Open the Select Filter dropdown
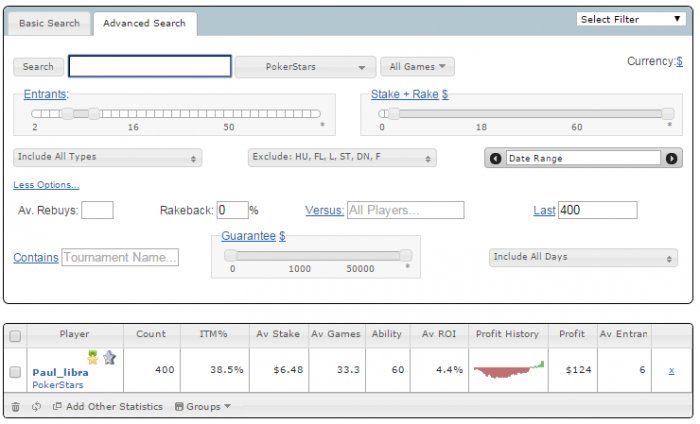The height and width of the screenshot is (424, 700). (630, 19)
